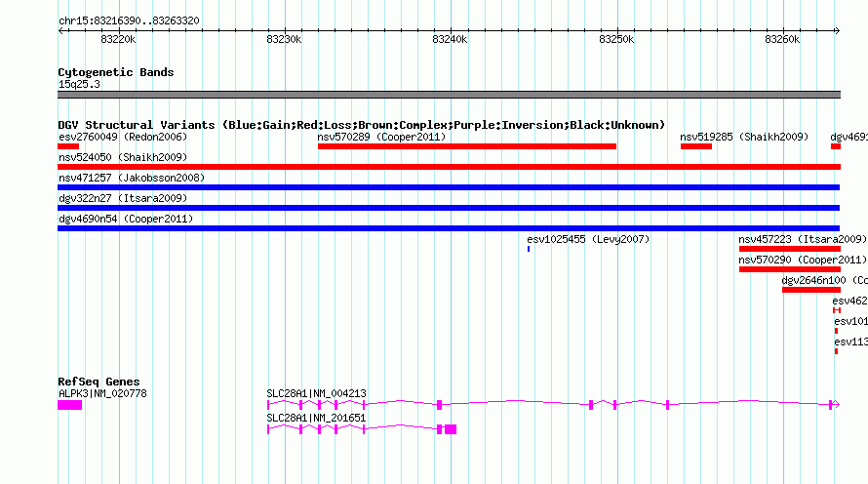Select the nsv524050 (Shaikh2009) full-width red bar
Viewport: 868px width, 484px height.
(449, 167)
